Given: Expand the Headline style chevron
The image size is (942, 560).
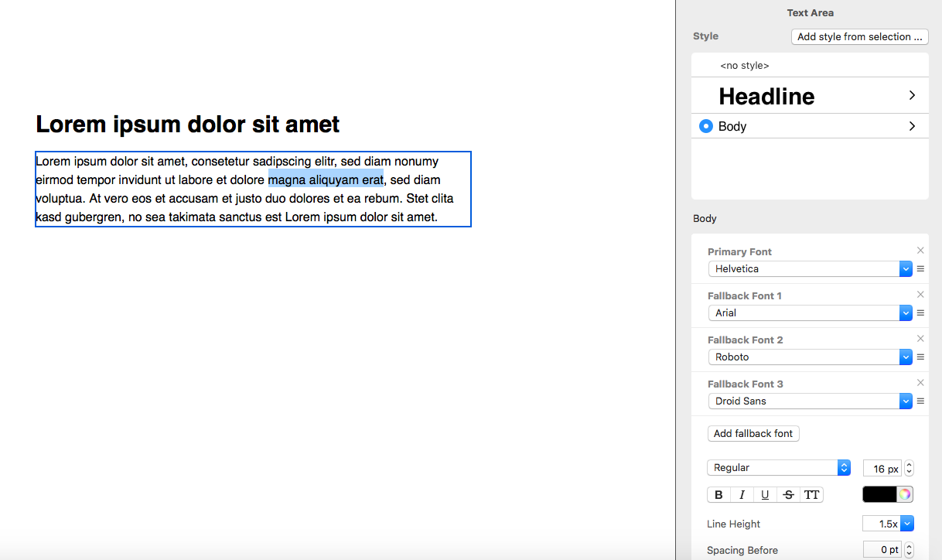Looking at the screenshot, I should (911, 94).
